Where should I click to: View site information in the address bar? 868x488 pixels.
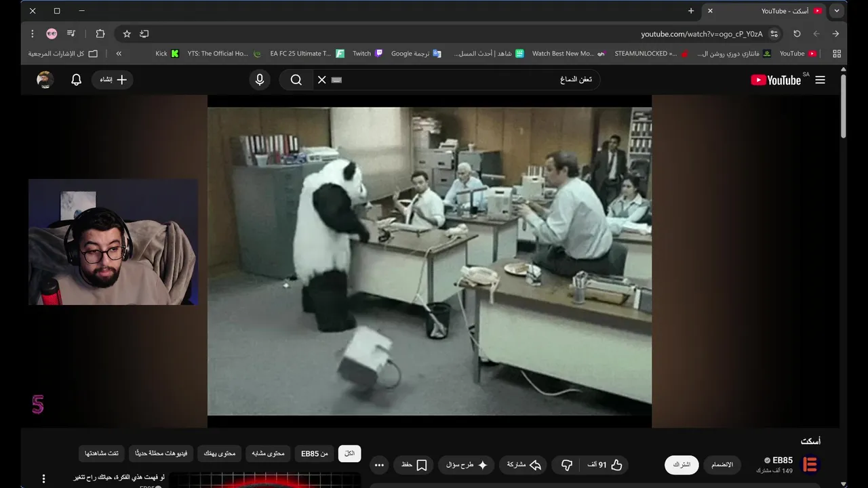[x=774, y=34]
